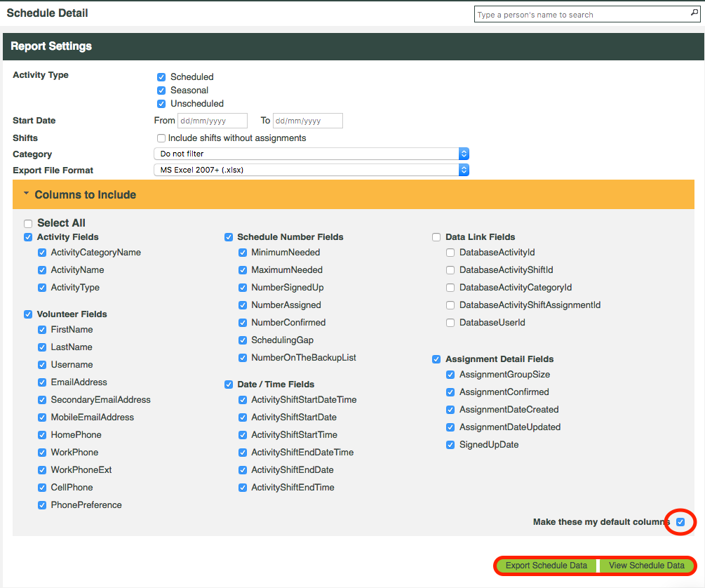This screenshot has width=705, height=588.
Task: Check DatabaseActivityId column
Action: pyautogui.click(x=450, y=253)
